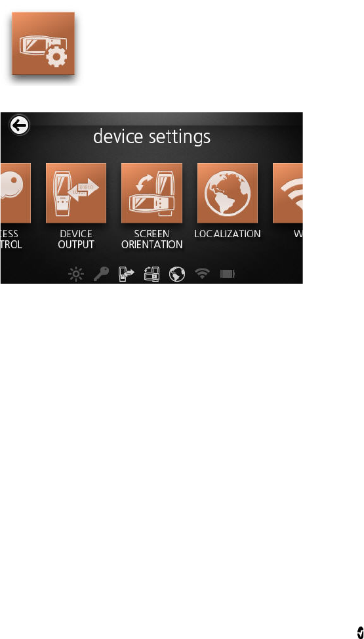Click the device settings title text

click(x=152, y=137)
